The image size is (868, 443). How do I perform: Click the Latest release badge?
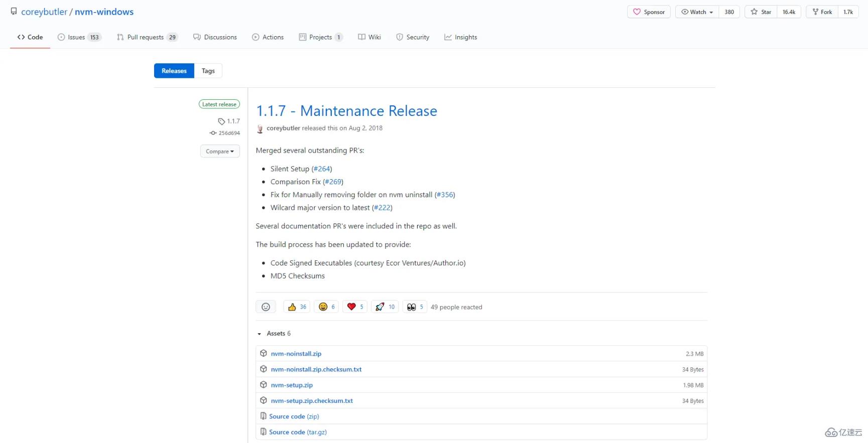[x=219, y=104]
